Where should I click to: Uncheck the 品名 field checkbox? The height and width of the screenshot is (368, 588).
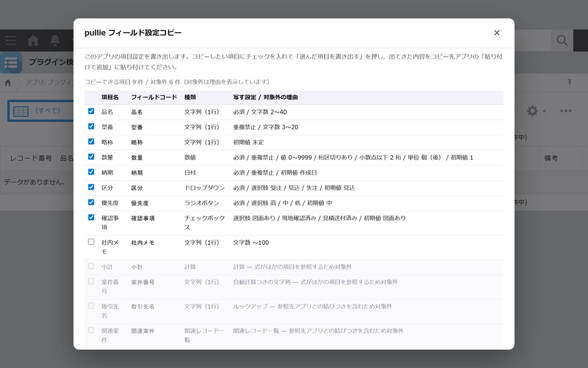pyautogui.click(x=91, y=111)
